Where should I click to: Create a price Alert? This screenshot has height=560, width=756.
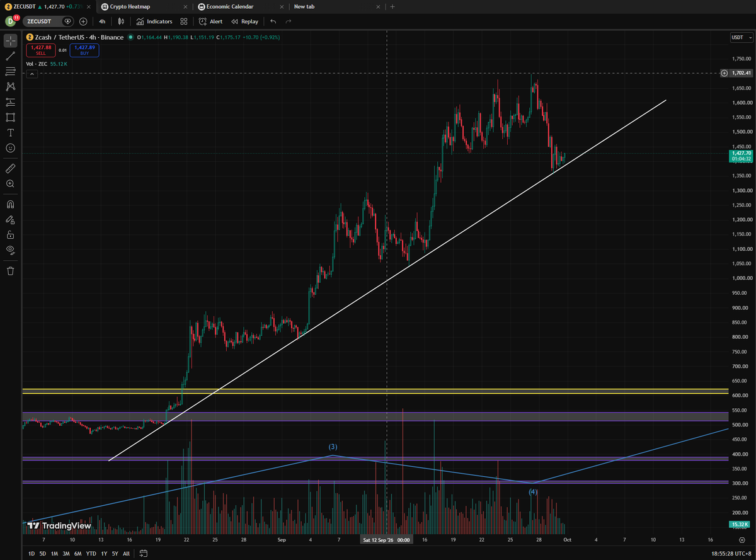click(210, 21)
